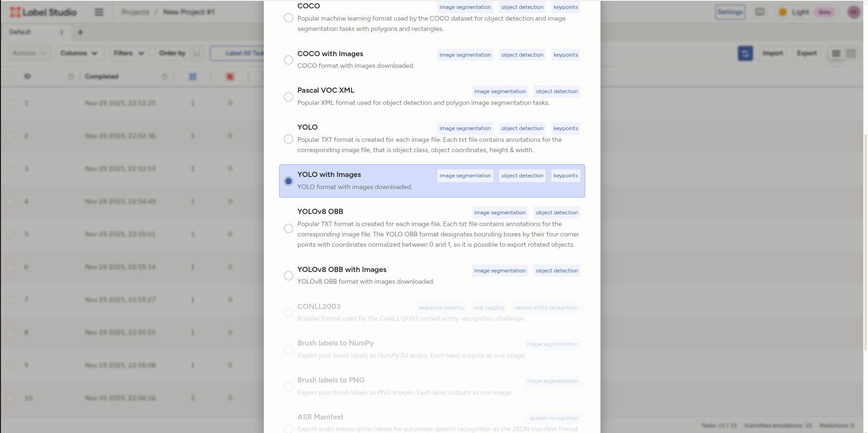
Task: Click the Label All Tasks button
Action: point(238,53)
